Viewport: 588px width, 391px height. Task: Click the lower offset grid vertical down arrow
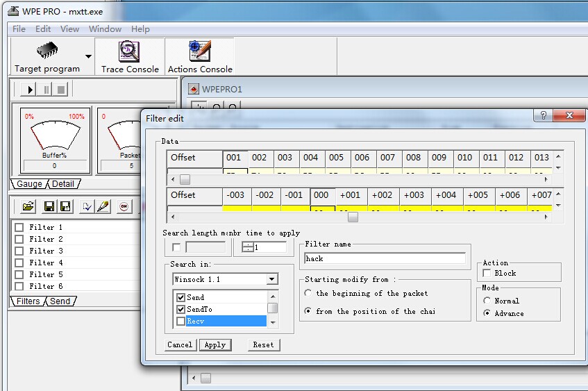click(x=558, y=206)
